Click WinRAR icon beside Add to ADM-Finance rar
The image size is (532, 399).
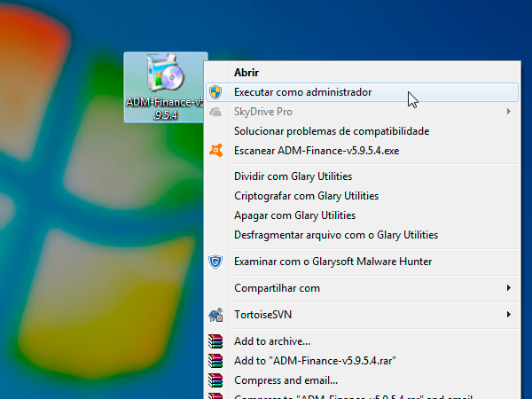pyautogui.click(x=215, y=361)
